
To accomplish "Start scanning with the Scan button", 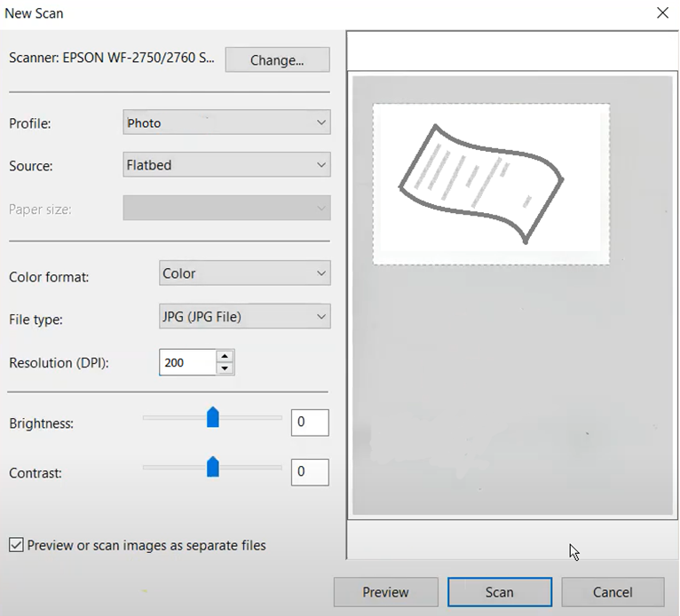I will [500, 592].
